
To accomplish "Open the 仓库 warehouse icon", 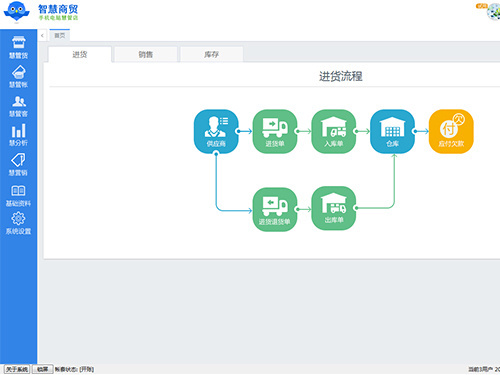I will pos(392,131).
